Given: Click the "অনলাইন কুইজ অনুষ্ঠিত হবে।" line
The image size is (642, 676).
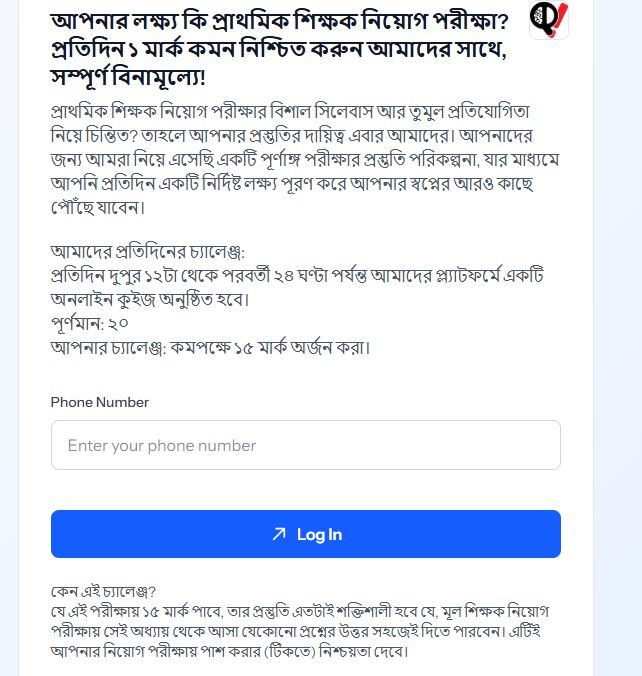Looking at the screenshot, I should click(x=150, y=300).
